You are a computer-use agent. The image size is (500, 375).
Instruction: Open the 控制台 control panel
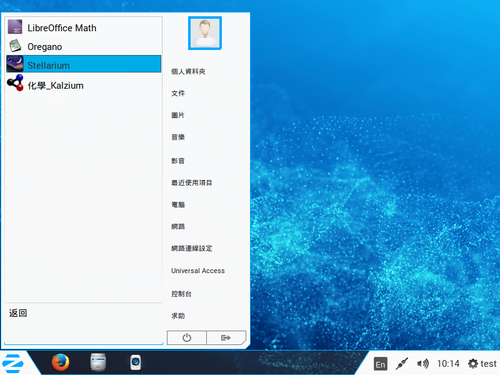pos(181,294)
